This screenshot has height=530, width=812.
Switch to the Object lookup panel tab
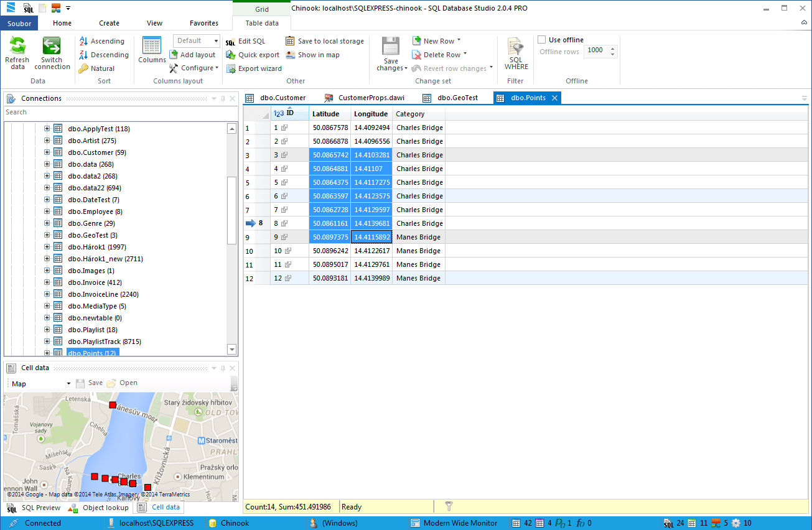click(98, 508)
